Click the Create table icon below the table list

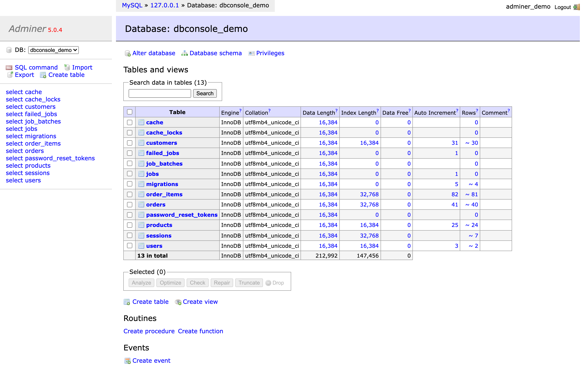pos(127,302)
